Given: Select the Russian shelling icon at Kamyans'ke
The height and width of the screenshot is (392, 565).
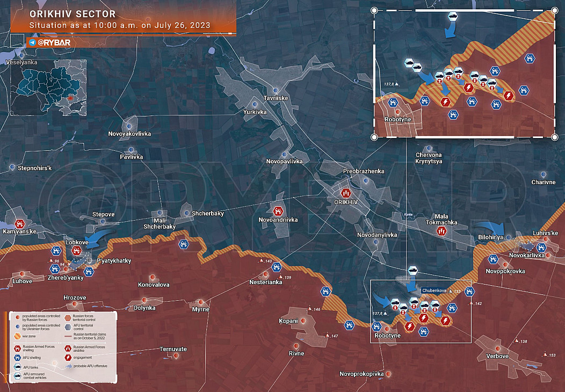Looking at the screenshot, I should coord(20,222).
